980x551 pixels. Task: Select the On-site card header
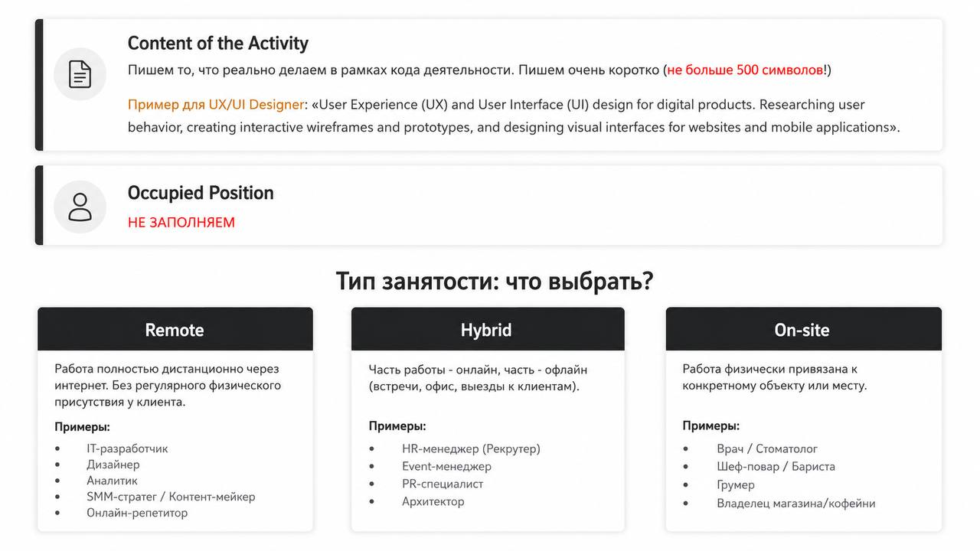click(803, 329)
